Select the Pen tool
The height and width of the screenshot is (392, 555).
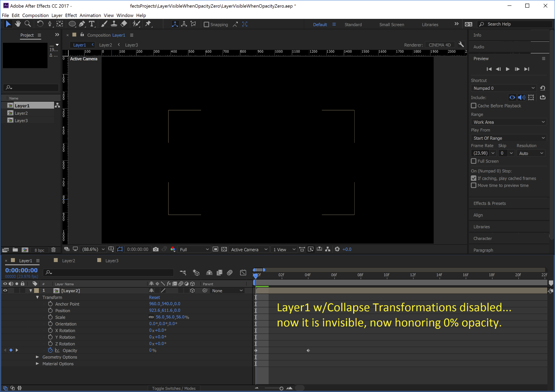click(82, 24)
